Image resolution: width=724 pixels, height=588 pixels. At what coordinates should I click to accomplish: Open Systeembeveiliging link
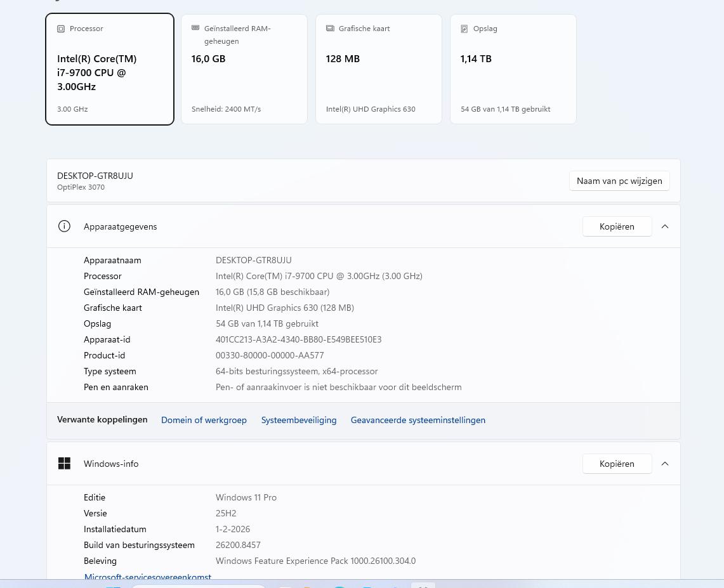click(299, 420)
